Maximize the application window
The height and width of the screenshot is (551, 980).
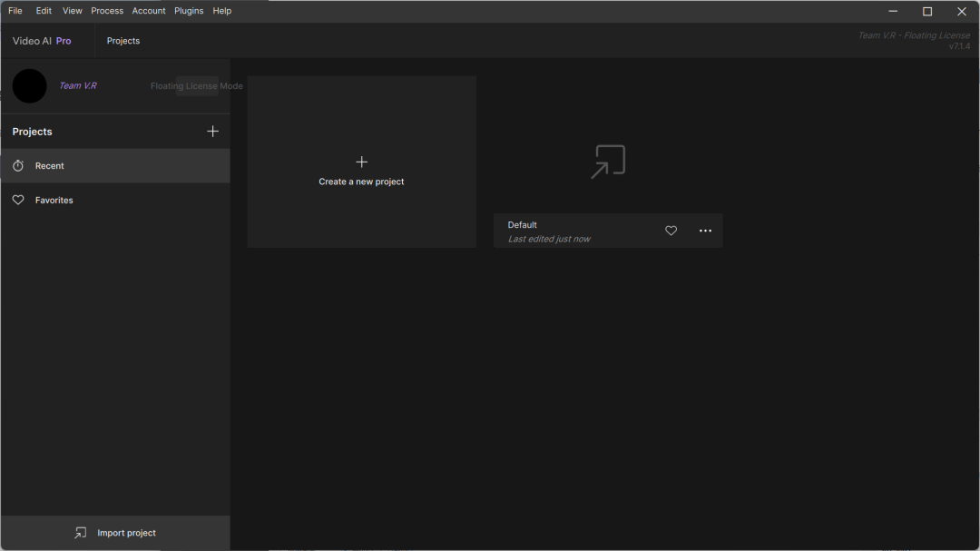click(x=927, y=12)
